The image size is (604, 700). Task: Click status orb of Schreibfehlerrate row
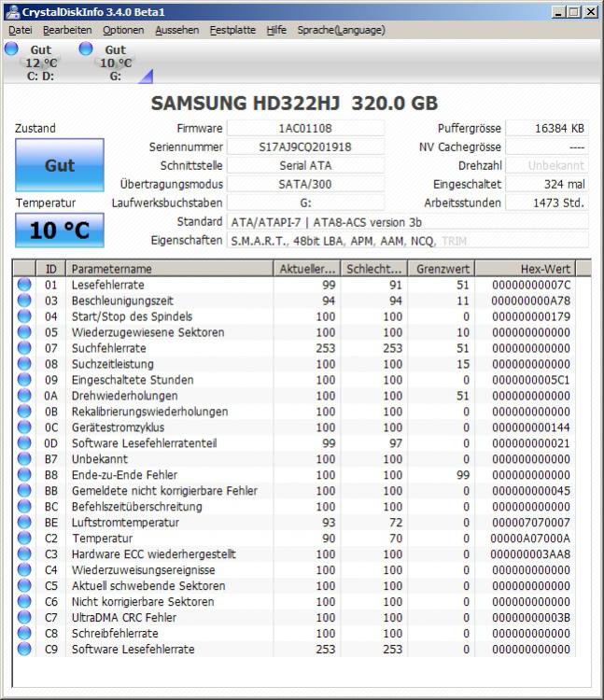click(24, 634)
